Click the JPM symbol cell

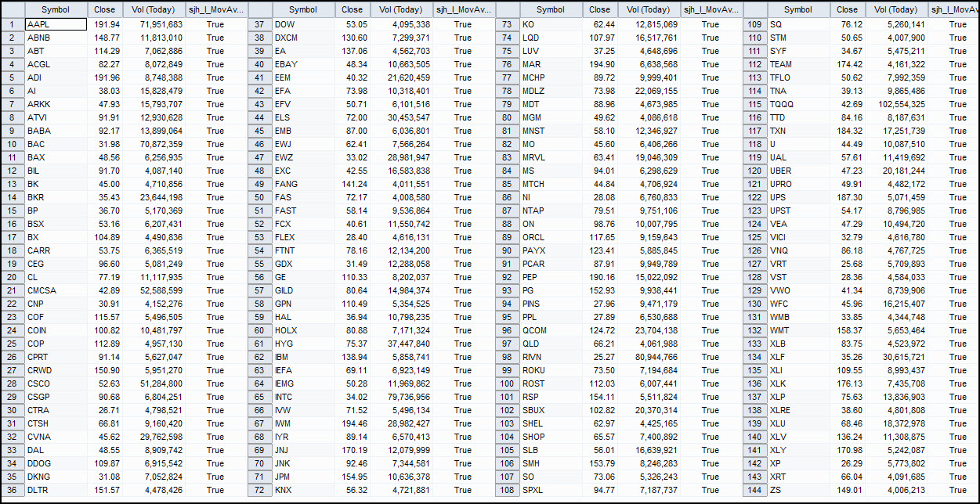tap(303, 477)
